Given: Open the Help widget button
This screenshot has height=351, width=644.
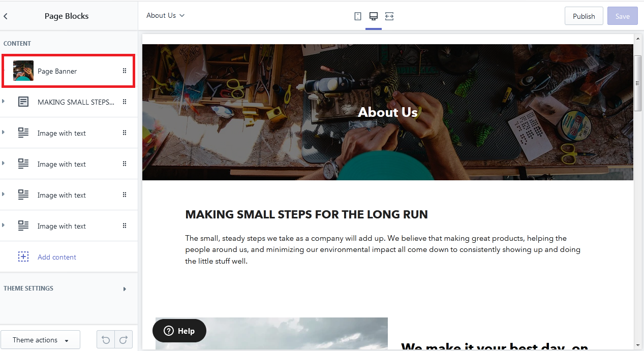Looking at the screenshot, I should [x=179, y=331].
